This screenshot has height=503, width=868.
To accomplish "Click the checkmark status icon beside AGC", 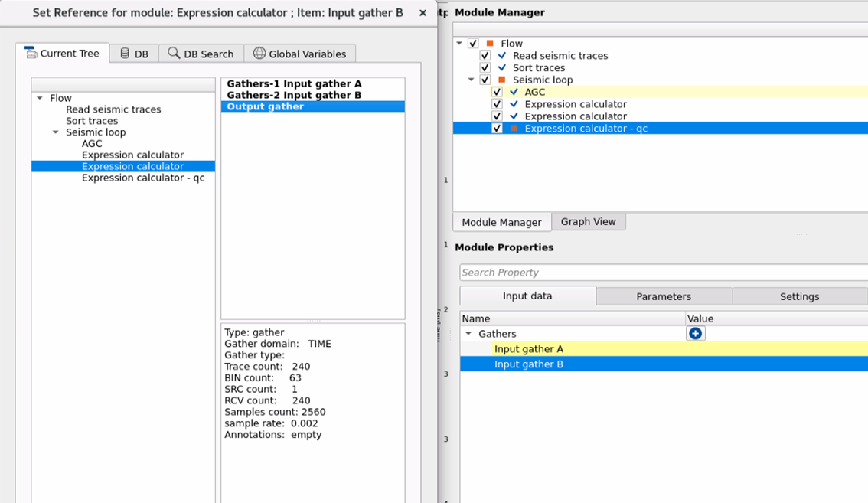I will 514,92.
